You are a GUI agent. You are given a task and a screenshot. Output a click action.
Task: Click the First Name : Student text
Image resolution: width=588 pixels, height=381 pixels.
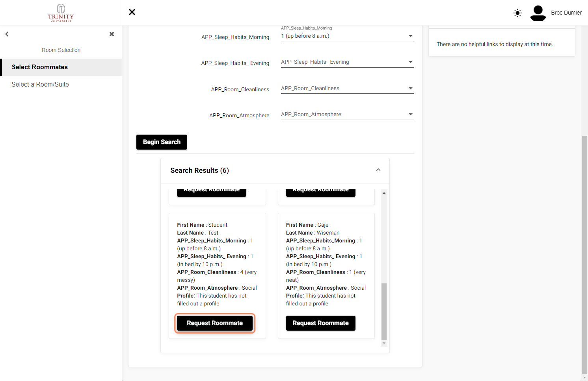click(202, 225)
